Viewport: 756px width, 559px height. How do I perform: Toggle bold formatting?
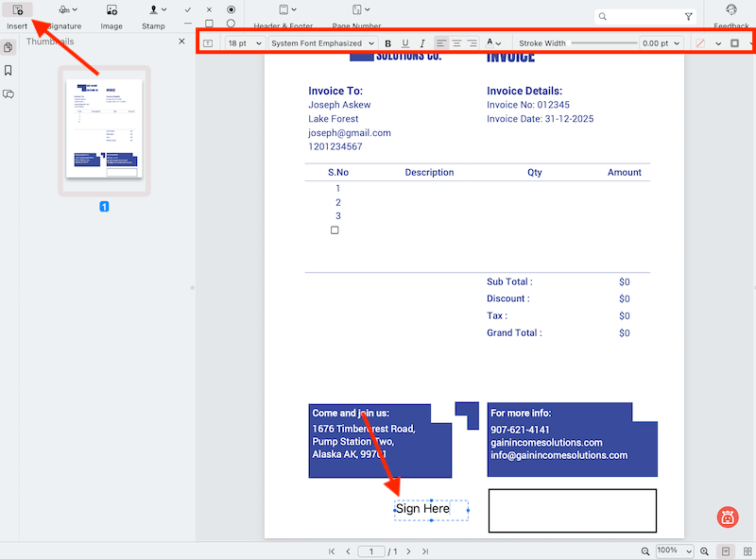point(387,43)
